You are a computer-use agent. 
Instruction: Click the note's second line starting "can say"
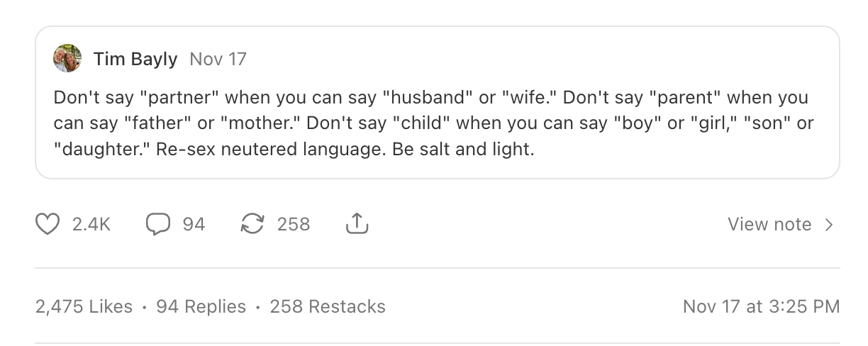433,123
